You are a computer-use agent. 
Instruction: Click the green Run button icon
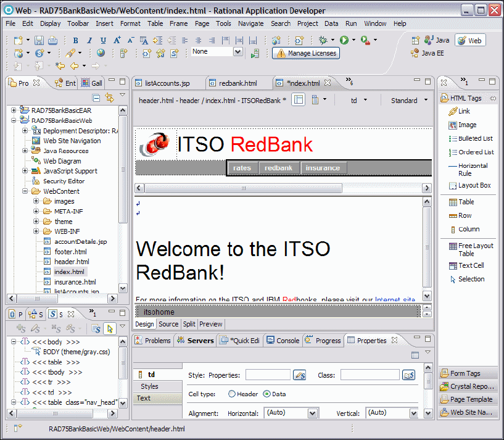pos(344,40)
